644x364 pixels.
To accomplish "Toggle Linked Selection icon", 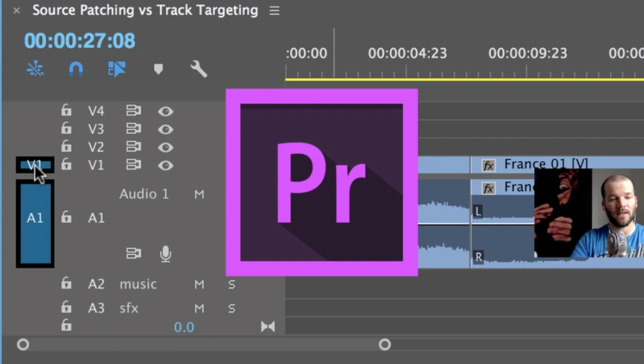I will pyautogui.click(x=117, y=69).
